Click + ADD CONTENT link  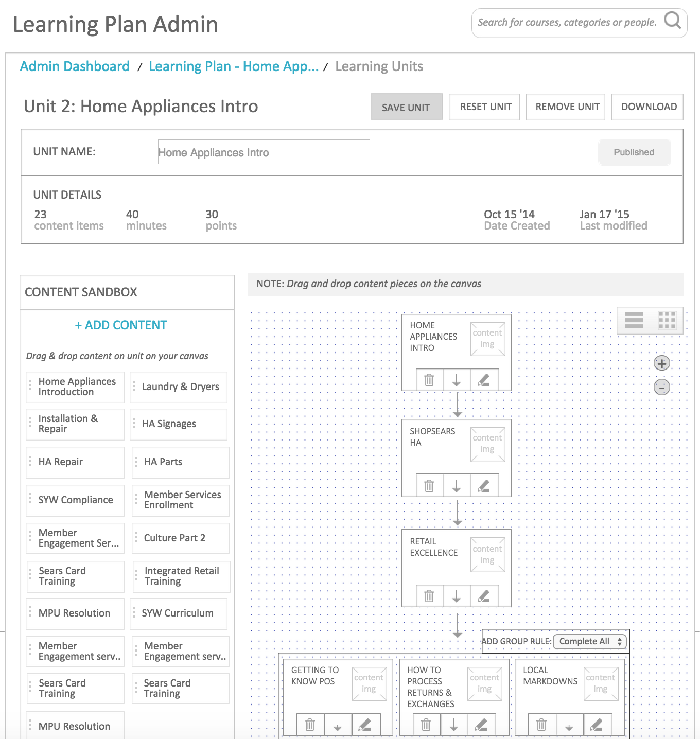[x=121, y=325]
